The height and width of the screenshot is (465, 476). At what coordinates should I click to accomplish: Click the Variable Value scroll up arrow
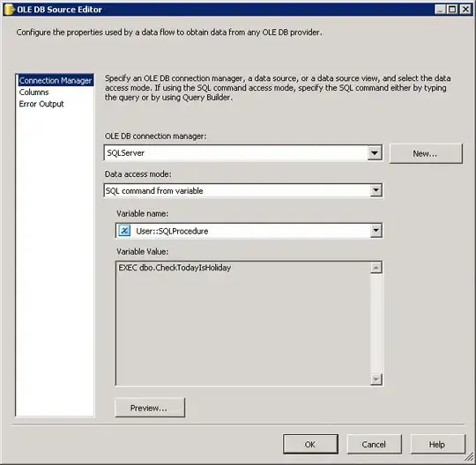pos(376,268)
